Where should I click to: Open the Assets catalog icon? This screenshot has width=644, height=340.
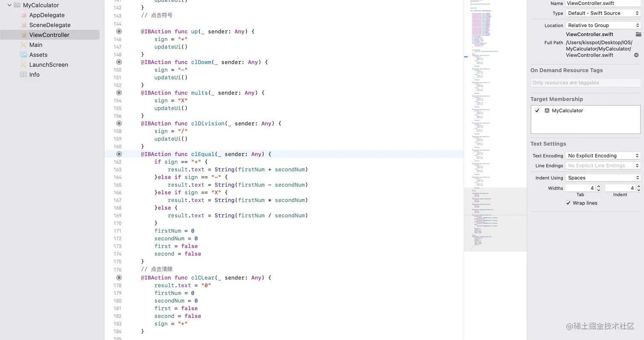coord(23,55)
